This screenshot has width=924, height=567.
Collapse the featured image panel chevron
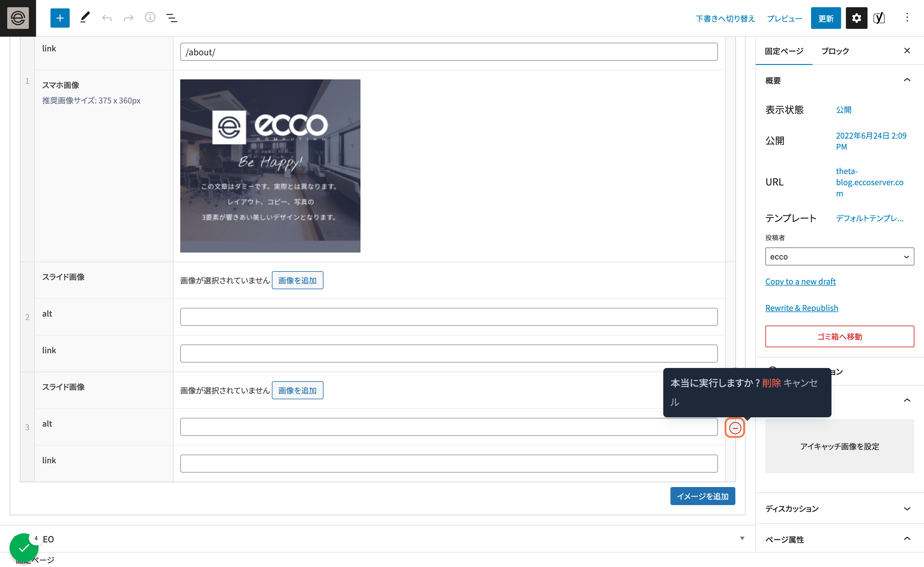pyautogui.click(x=907, y=400)
